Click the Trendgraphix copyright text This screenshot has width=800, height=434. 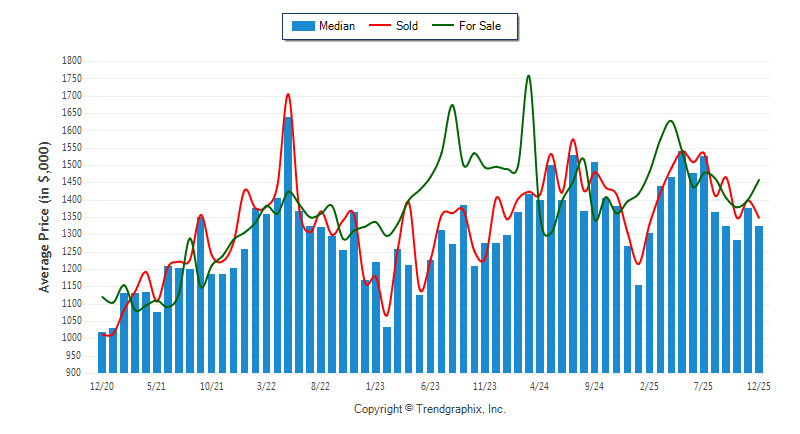(x=430, y=409)
